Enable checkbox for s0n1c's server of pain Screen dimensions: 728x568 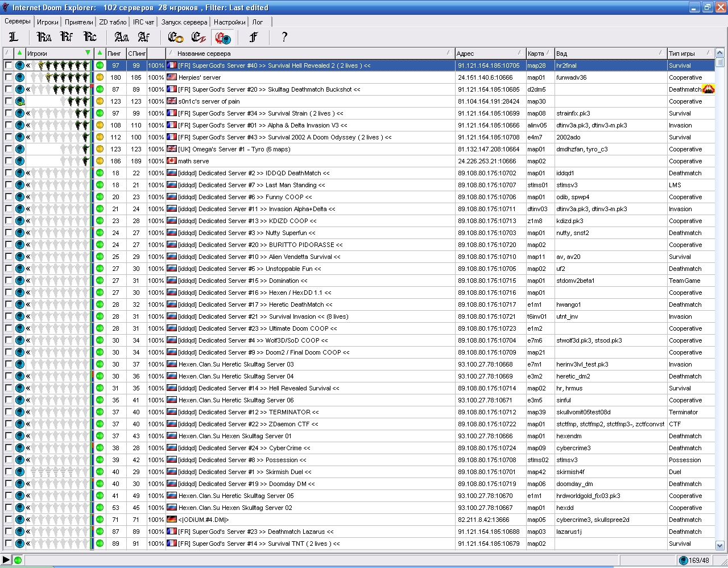click(9, 101)
